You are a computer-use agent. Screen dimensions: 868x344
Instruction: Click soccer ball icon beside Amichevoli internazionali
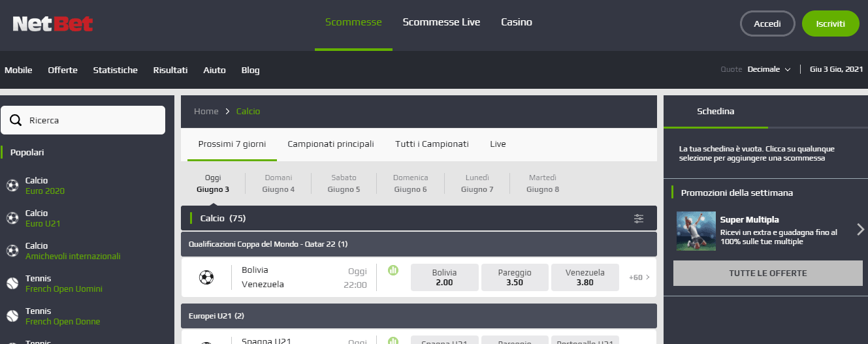[12, 251]
